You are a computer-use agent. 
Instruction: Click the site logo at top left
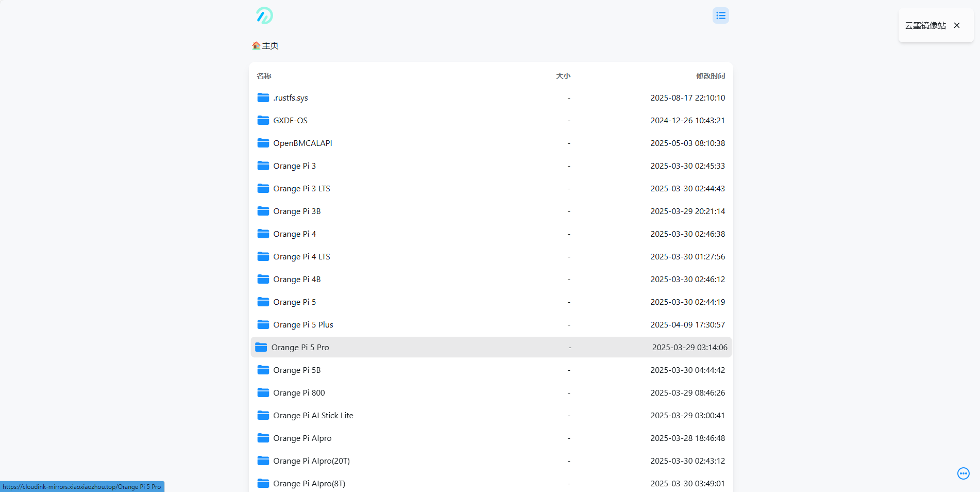pyautogui.click(x=264, y=15)
